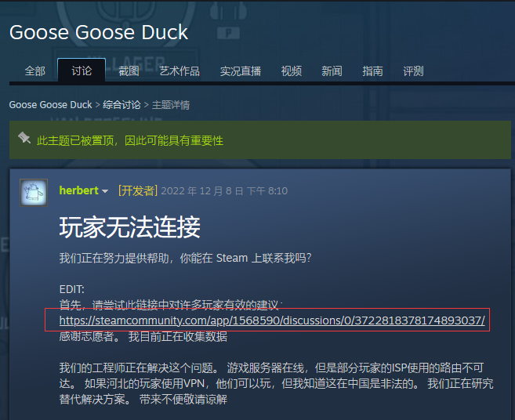
Task: Select the 讨论 tab
Action: pos(82,71)
